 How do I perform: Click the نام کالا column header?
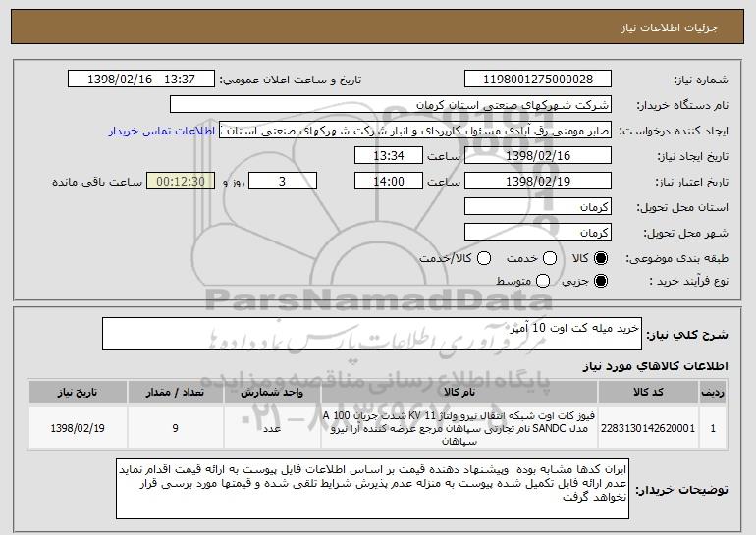(x=459, y=393)
